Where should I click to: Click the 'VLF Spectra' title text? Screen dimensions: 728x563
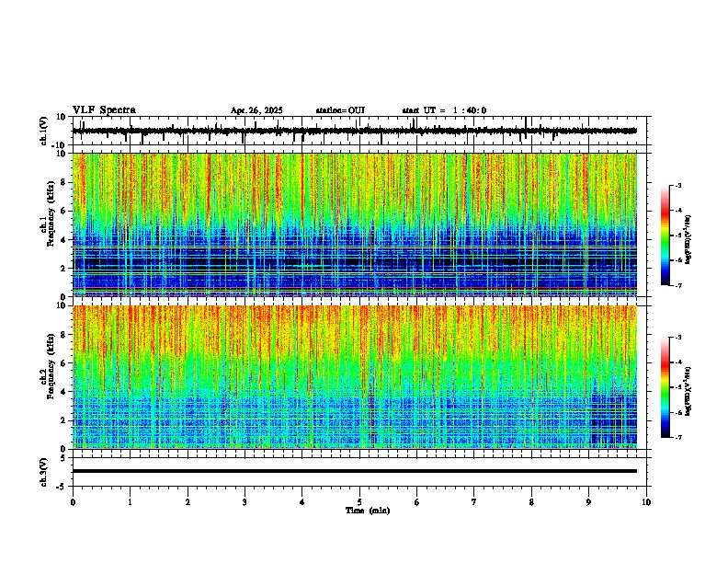(x=104, y=110)
